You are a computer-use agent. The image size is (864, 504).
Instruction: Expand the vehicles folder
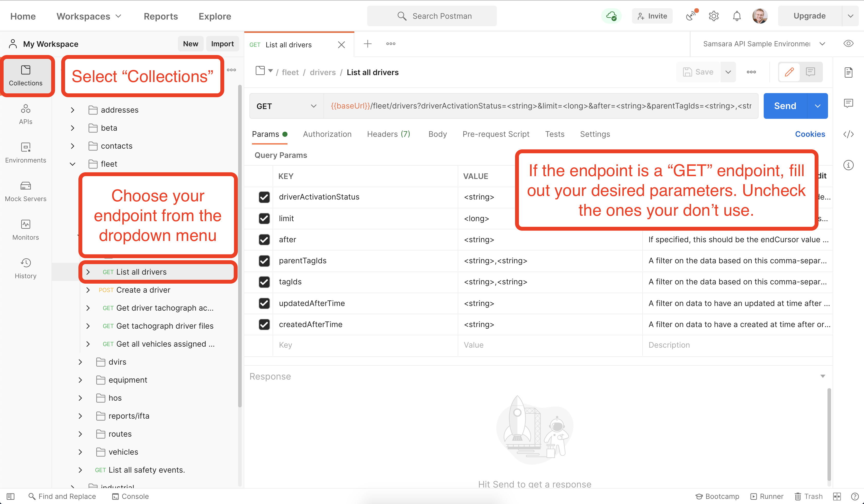pos(80,452)
